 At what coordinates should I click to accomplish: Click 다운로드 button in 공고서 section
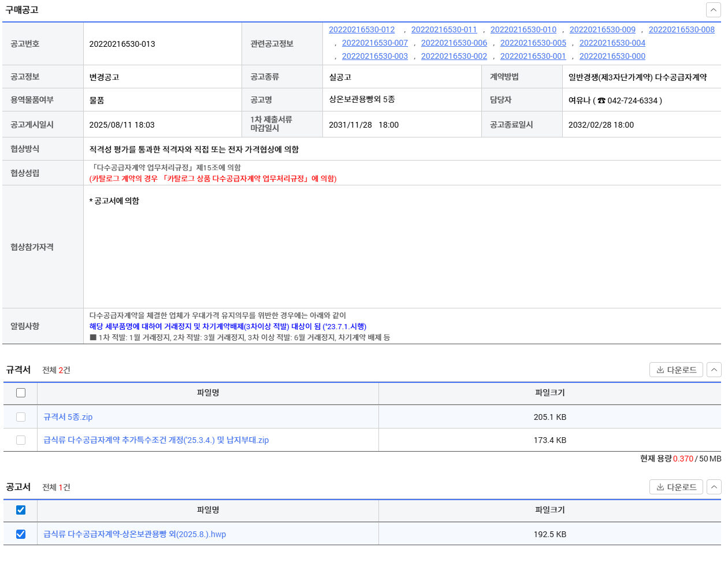676,487
